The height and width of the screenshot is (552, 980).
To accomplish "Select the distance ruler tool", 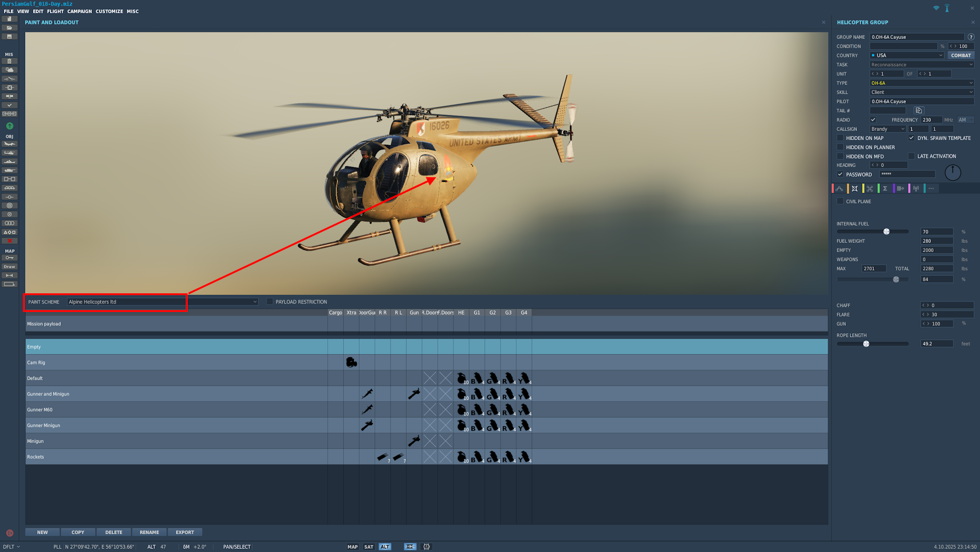I will [9, 275].
